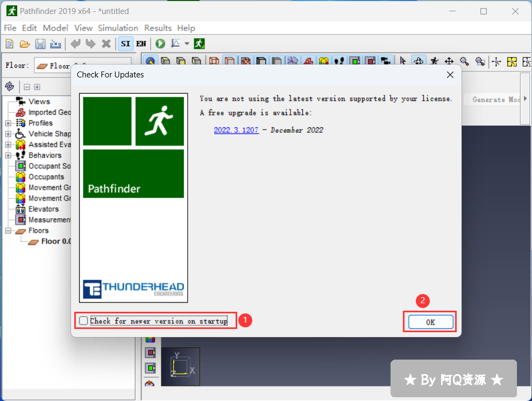Click the reset view crosshair icon
532x401 pixels.
click(496, 62)
